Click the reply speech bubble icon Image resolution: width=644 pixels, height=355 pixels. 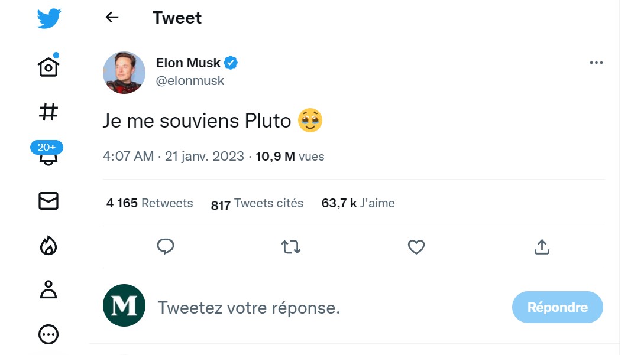(166, 246)
